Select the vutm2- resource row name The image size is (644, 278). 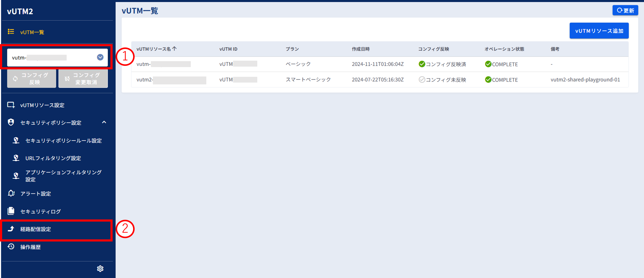click(x=171, y=80)
